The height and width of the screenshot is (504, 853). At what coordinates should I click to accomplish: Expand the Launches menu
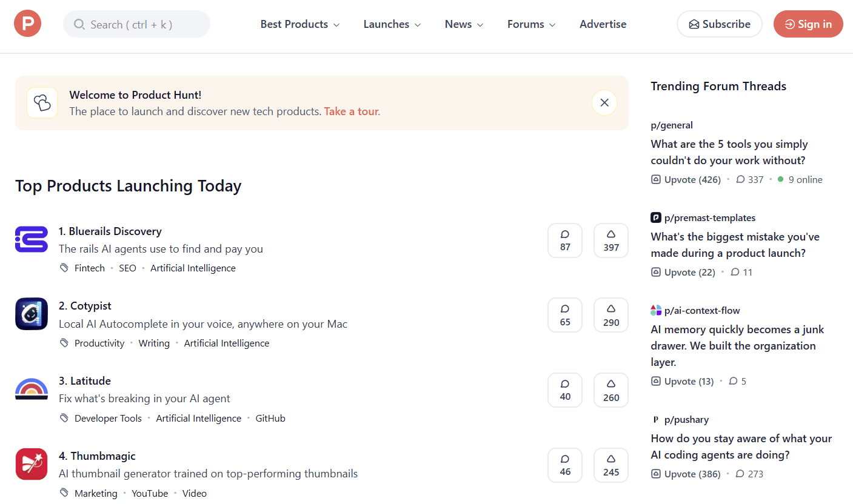point(392,24)
